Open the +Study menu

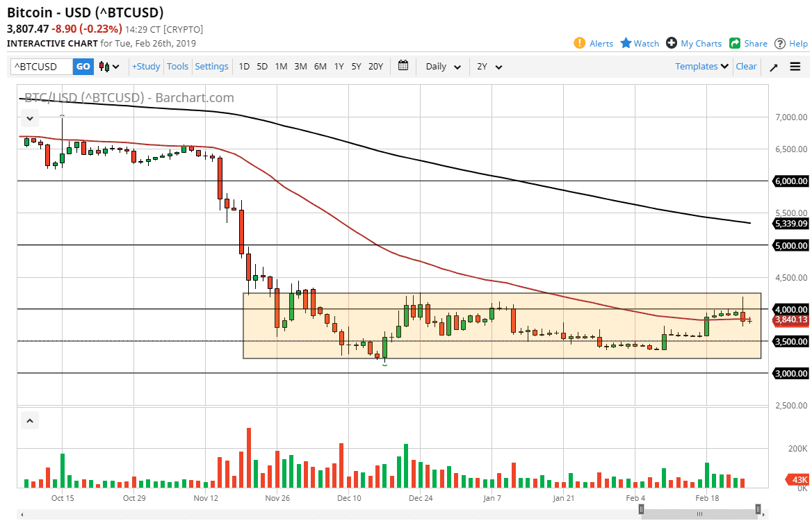[x=145, y=66]
